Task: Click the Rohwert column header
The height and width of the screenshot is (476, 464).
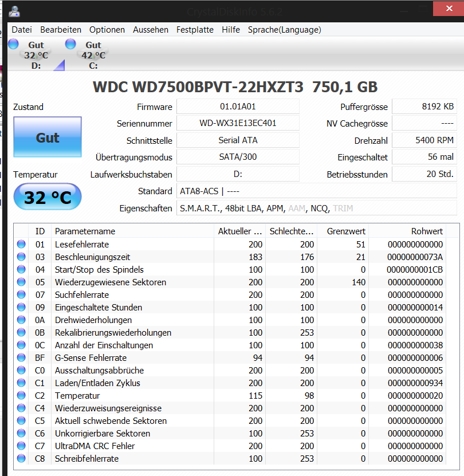Action: click(x=407, y=231)
